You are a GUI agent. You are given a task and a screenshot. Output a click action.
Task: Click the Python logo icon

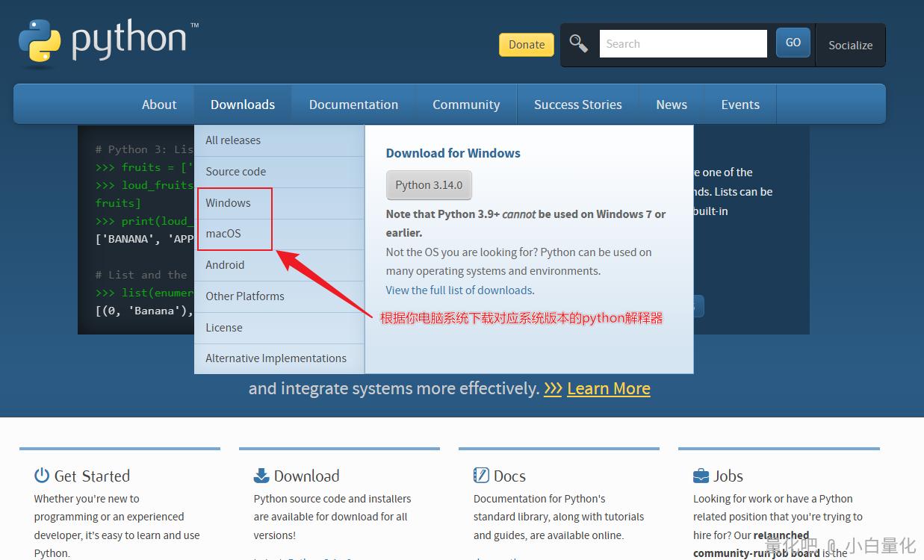point(40,41)
